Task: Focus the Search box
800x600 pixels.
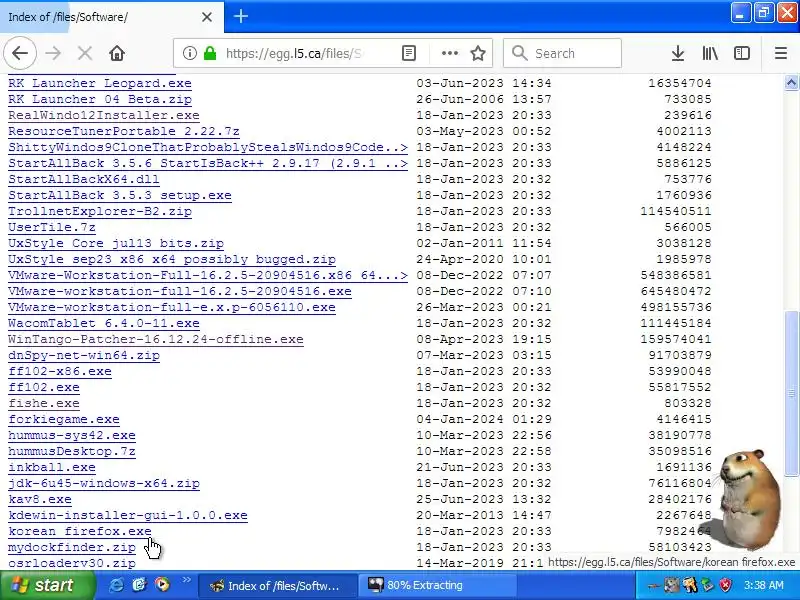Action: coord(562,53)
